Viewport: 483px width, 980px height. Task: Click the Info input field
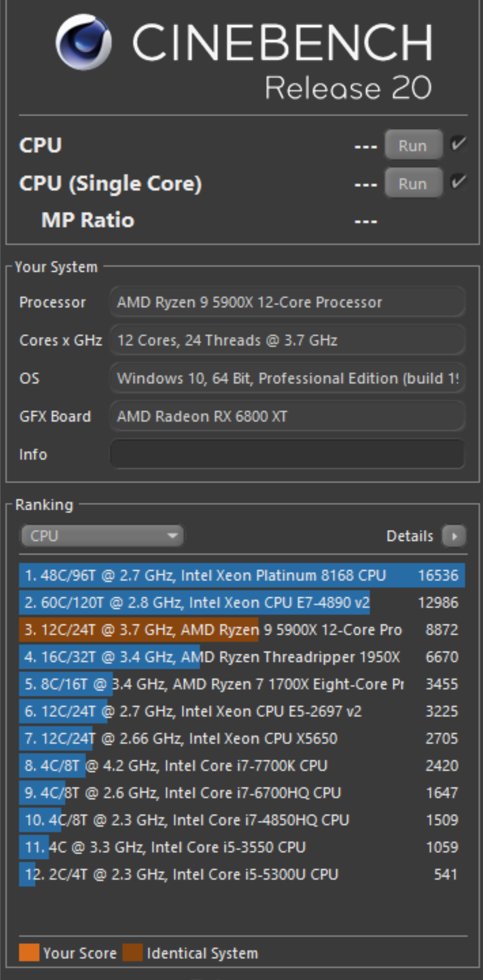[x=287, y=454]
